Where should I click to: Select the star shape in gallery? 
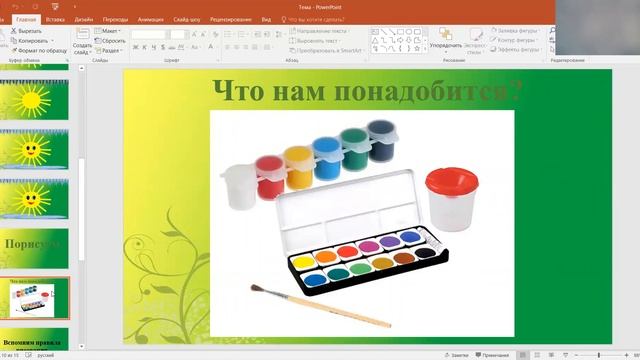[x=417, y=49]
